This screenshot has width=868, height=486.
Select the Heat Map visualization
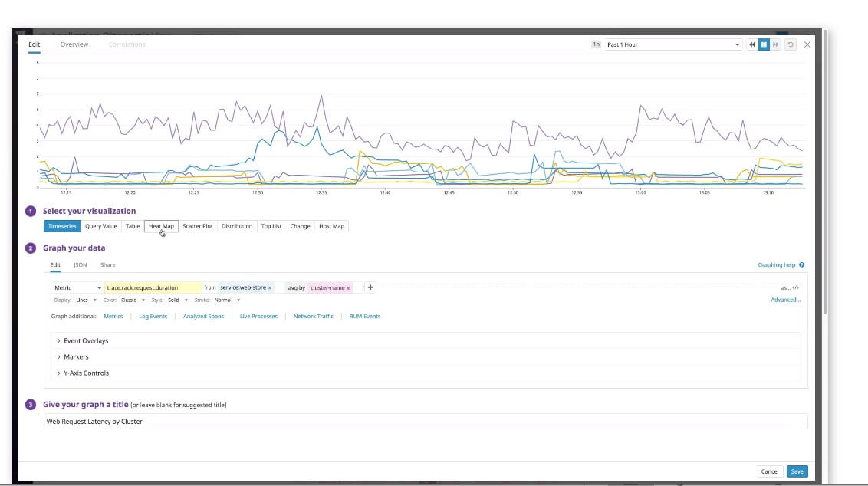point(161,226)
